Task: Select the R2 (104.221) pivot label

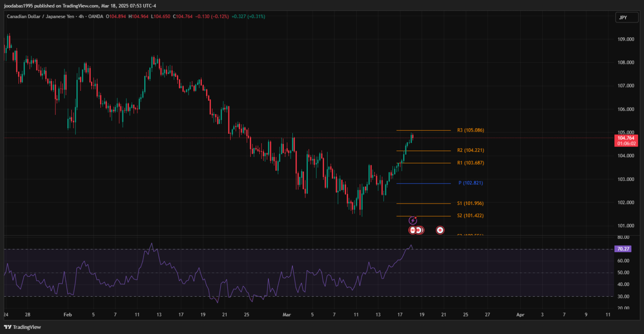Action: click(x=471, y=150)
